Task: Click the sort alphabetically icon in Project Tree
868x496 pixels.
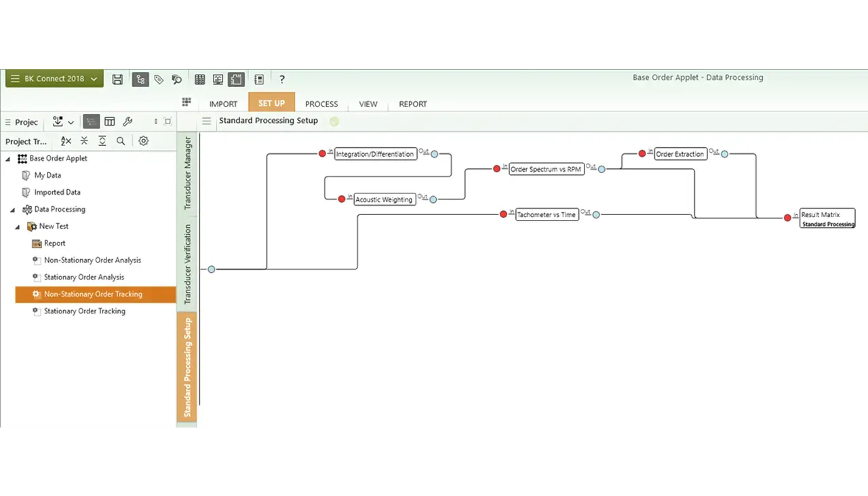Action: (x=65, y=140)
